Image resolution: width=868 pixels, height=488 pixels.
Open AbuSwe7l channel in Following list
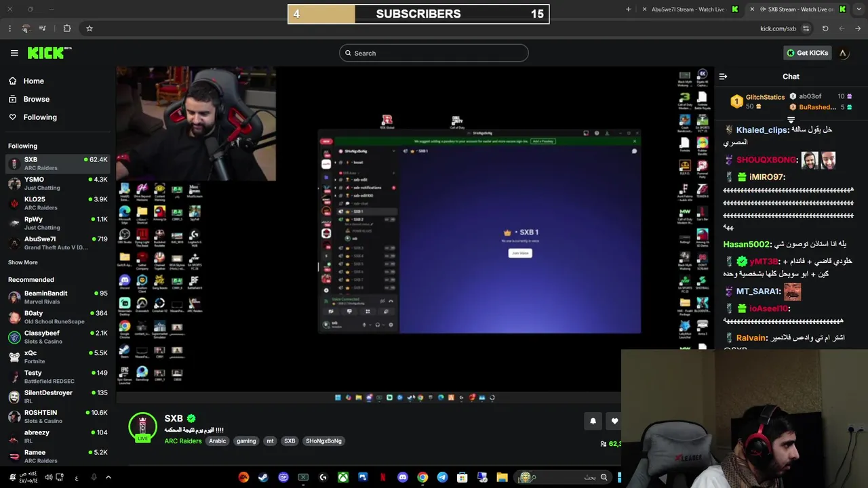[x=58, y=243]
